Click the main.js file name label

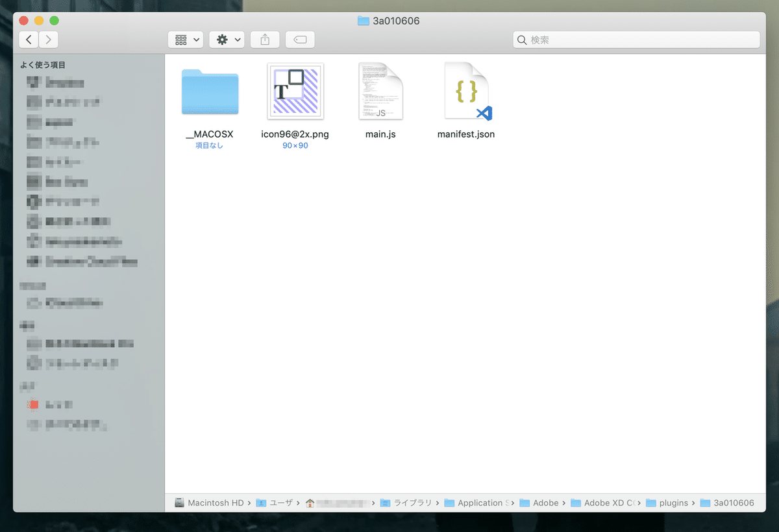click(x=380, y=134)
